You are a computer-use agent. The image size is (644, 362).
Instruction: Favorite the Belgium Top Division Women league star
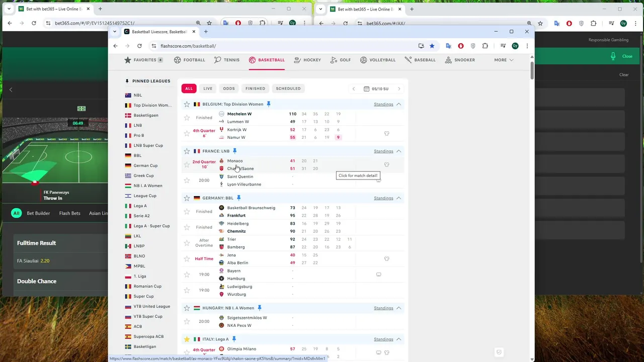tap(187, 104)
